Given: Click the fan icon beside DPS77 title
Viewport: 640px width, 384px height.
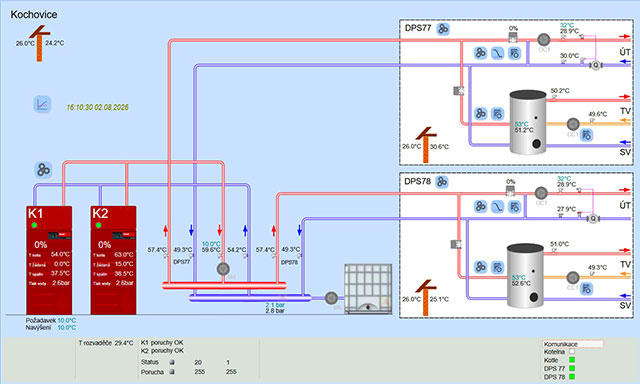Looking at the screenshot, I should coord(443,29).
